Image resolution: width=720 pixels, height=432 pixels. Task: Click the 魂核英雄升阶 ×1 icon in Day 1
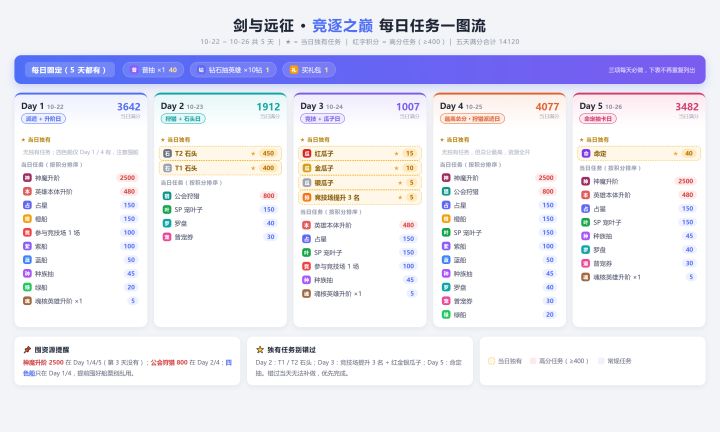coord(27,301)
